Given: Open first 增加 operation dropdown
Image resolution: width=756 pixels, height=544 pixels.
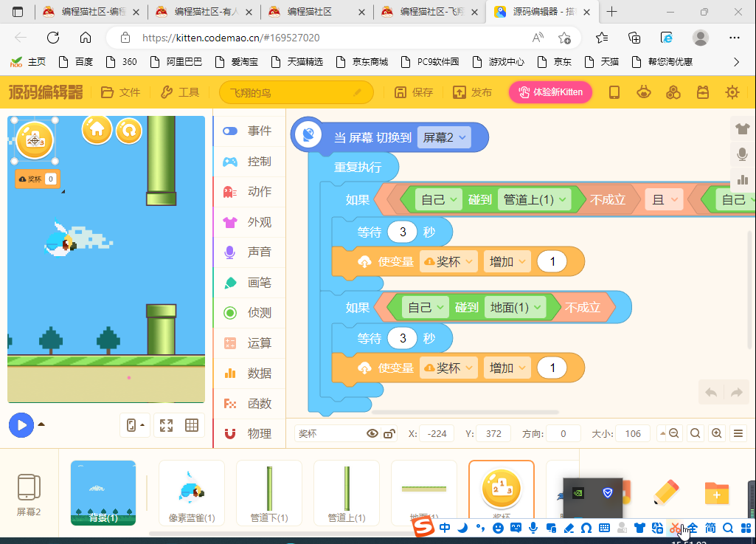Looking at the screenshot, I should (x=507, y=261).
